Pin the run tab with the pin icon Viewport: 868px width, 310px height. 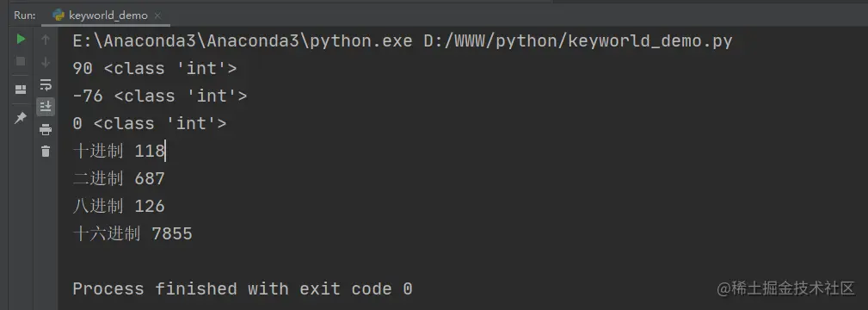(21, 118)
